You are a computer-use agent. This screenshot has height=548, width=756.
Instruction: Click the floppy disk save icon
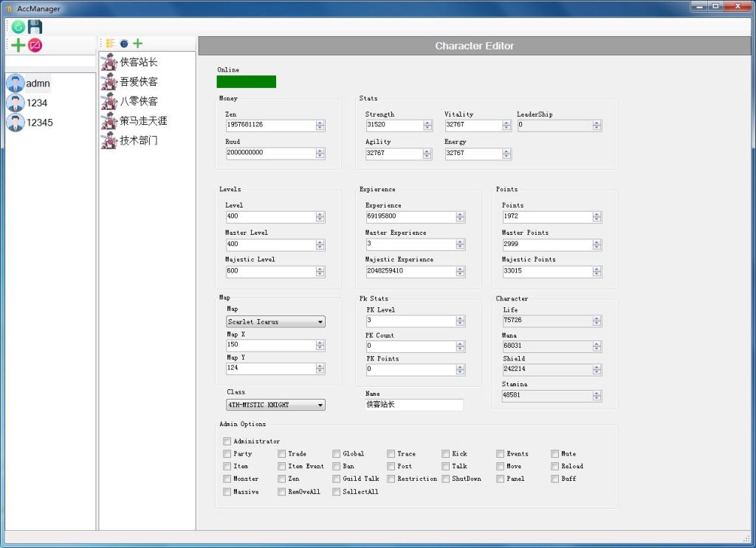(35, 27)
